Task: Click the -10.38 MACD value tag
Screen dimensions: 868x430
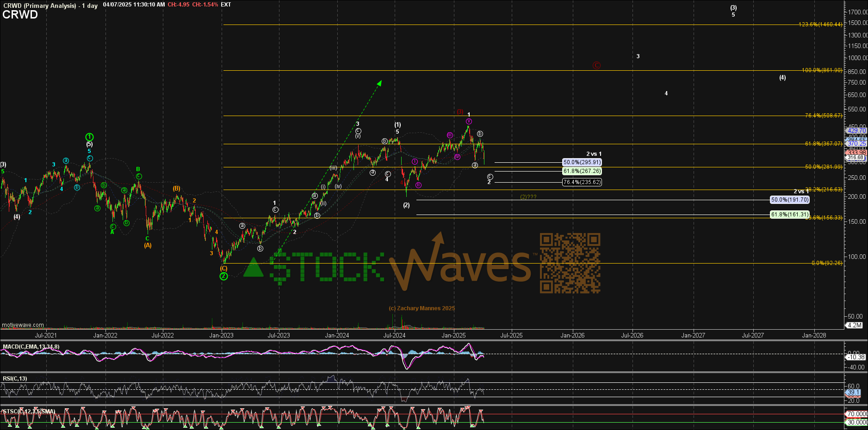Action: pyautogui.click(x=856, y=357)
